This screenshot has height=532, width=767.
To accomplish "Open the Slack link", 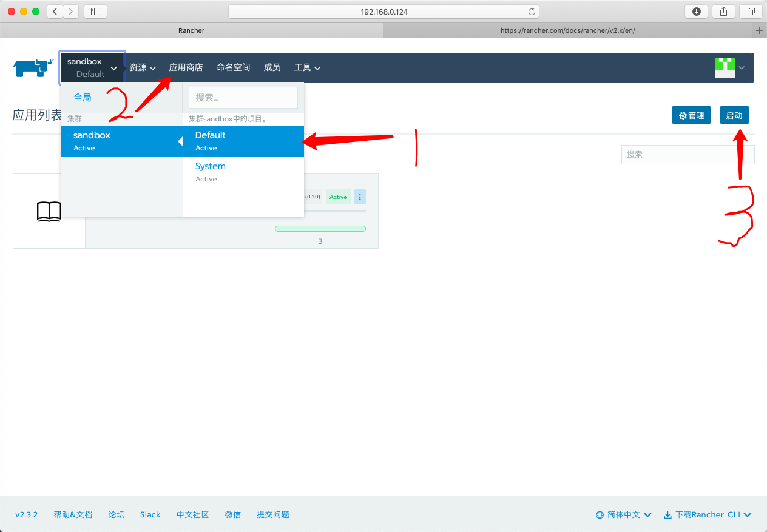I will point(150,514).
